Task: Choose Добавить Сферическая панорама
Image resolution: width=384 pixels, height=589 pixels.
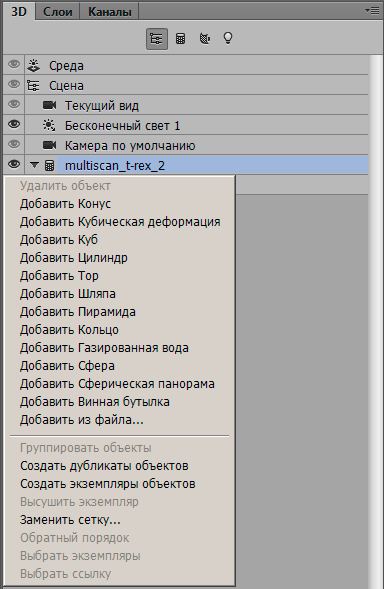Action: 119,384
